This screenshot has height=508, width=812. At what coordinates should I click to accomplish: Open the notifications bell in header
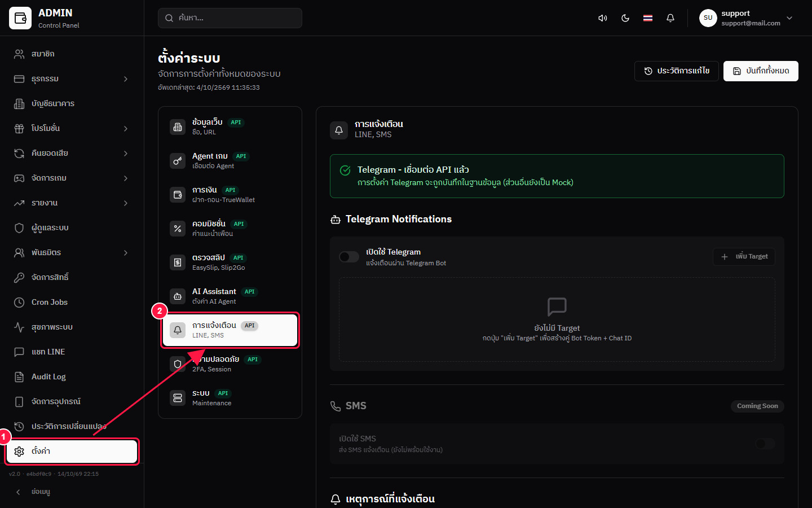pyautogui.click(x=670, y=18)
